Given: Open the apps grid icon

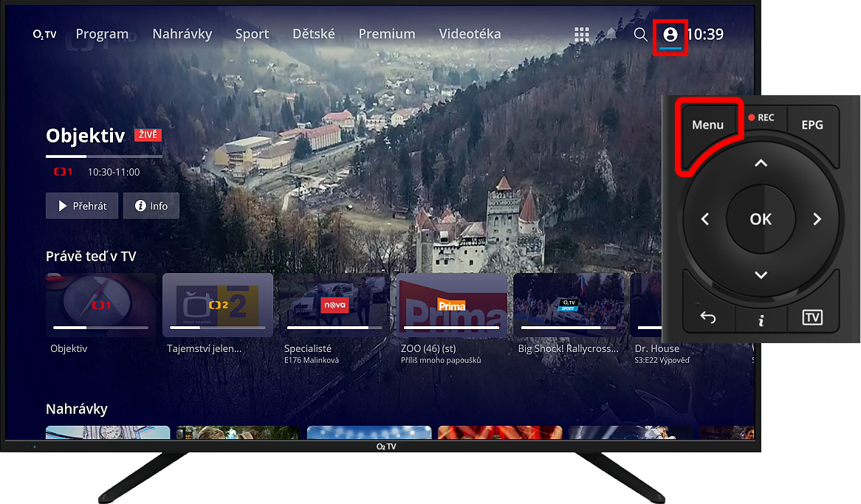Looking at the screenshot, I should coord(582,35).
